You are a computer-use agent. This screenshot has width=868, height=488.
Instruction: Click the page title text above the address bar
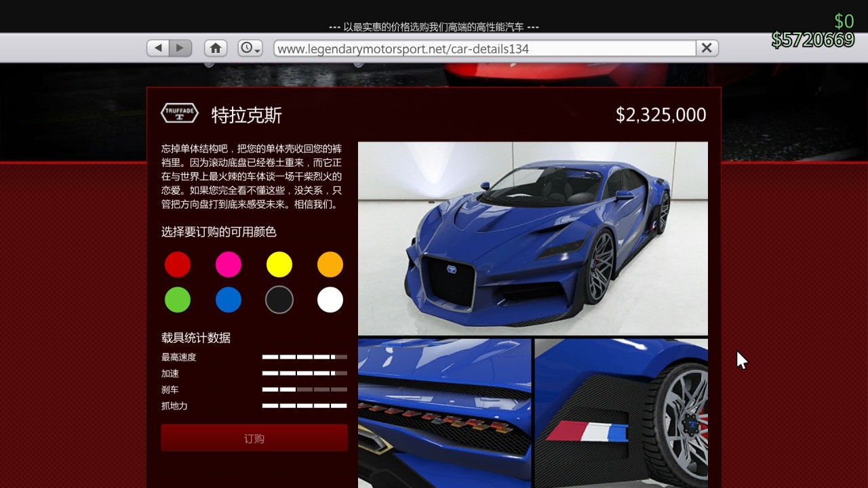[x=434, y=27]
